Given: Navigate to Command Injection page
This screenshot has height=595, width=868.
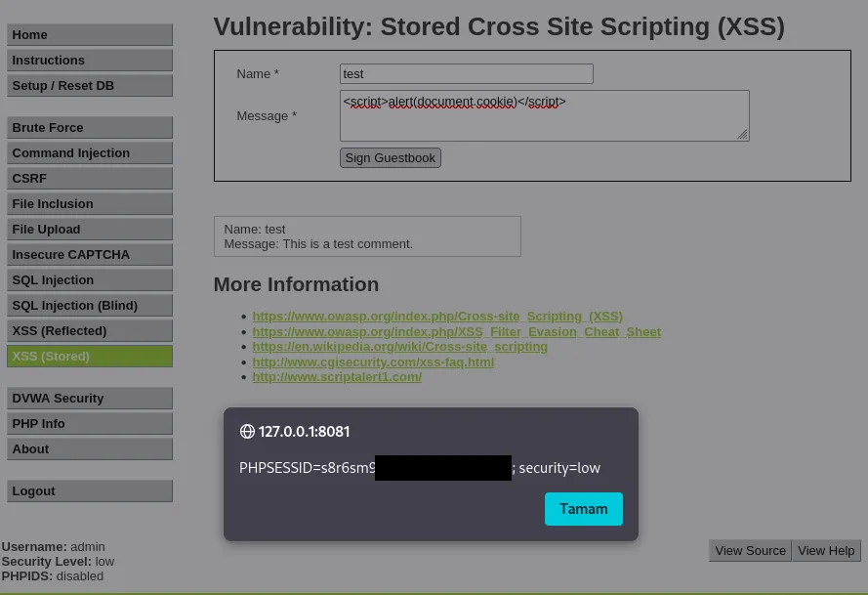Looking at the screenshot, I should tap(90, 153).
